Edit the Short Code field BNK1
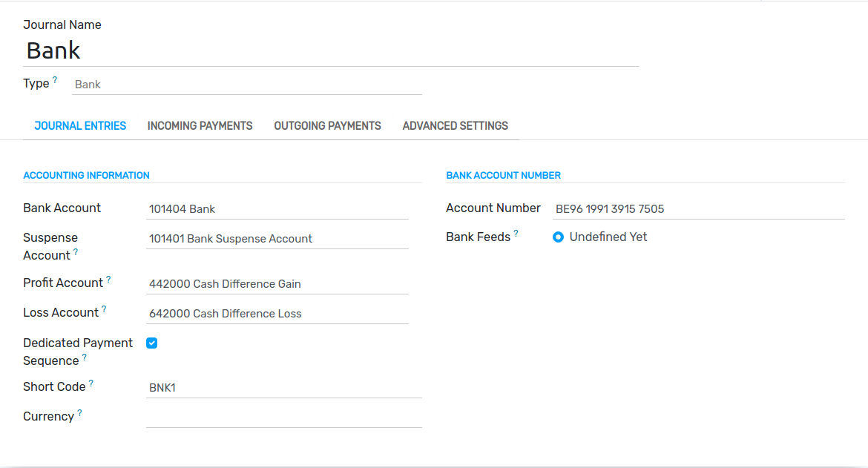 pos(284,388)
